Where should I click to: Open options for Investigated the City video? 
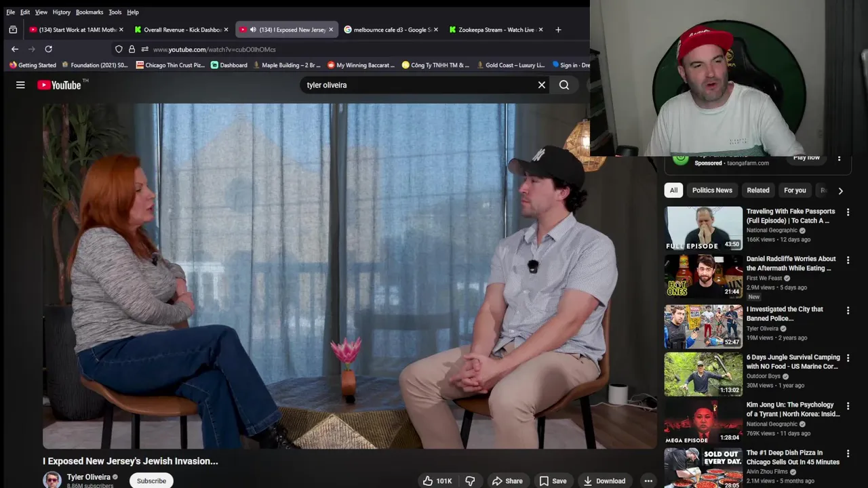848,310
